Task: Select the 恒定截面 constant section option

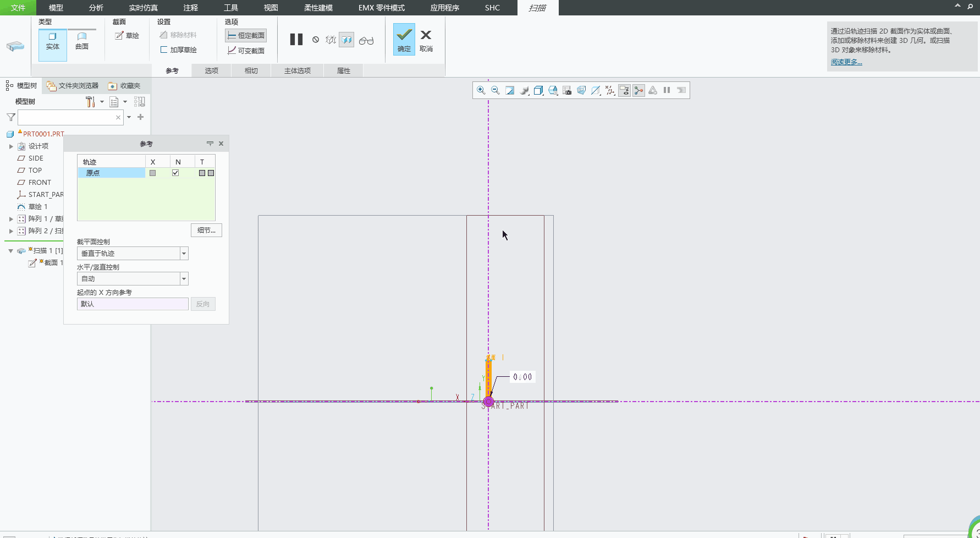Action: point(246,36)
